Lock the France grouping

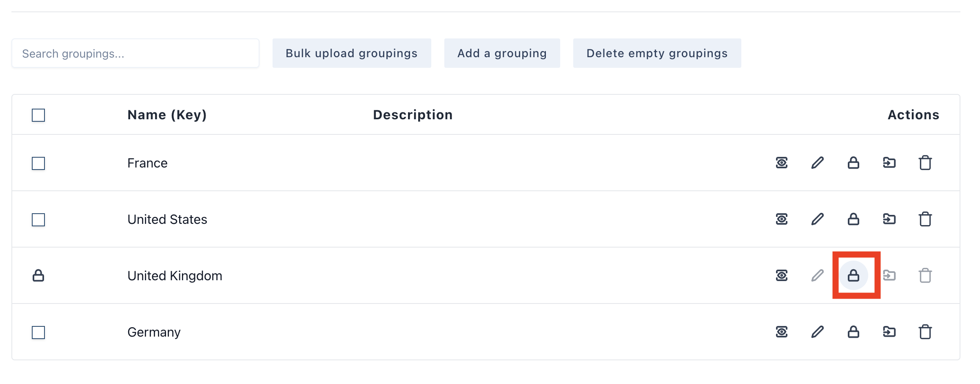click(x=853, y=163)
